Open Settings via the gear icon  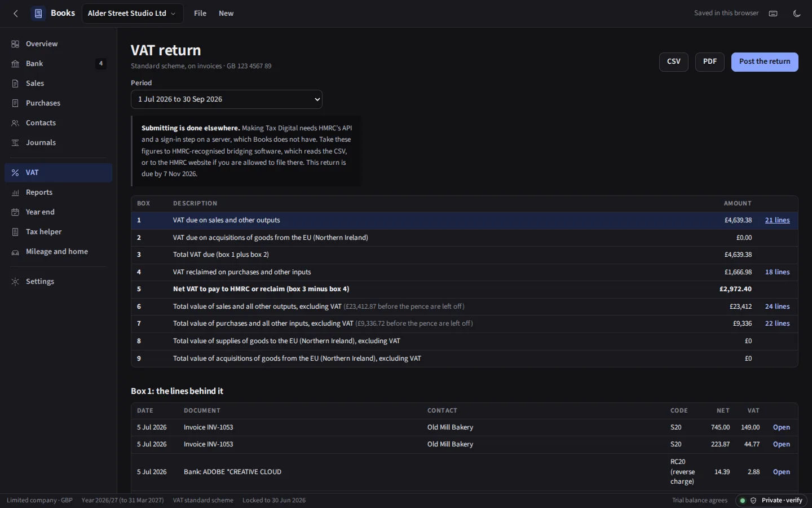point(15,282)
